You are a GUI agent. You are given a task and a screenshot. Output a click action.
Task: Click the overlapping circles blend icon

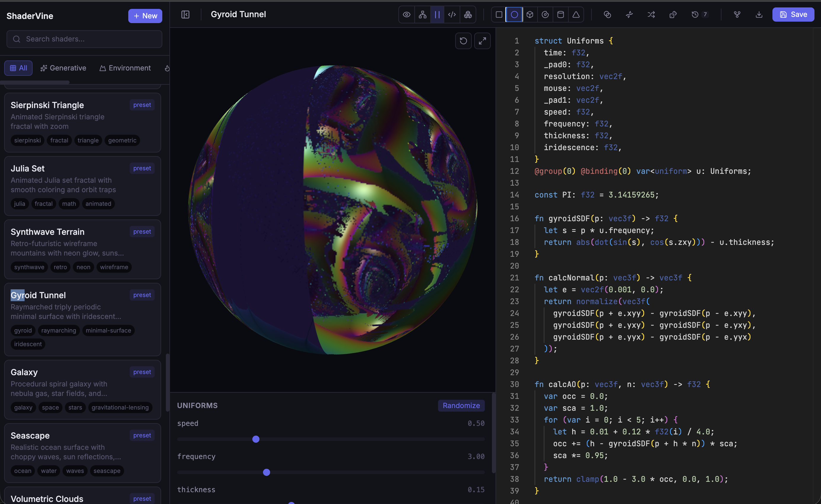607,15
